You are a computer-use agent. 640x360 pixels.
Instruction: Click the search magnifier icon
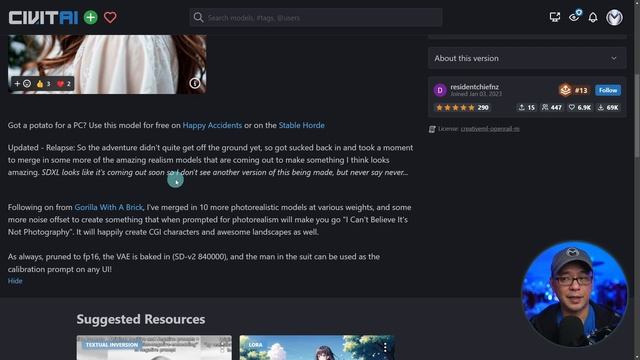tap(198, 18)
